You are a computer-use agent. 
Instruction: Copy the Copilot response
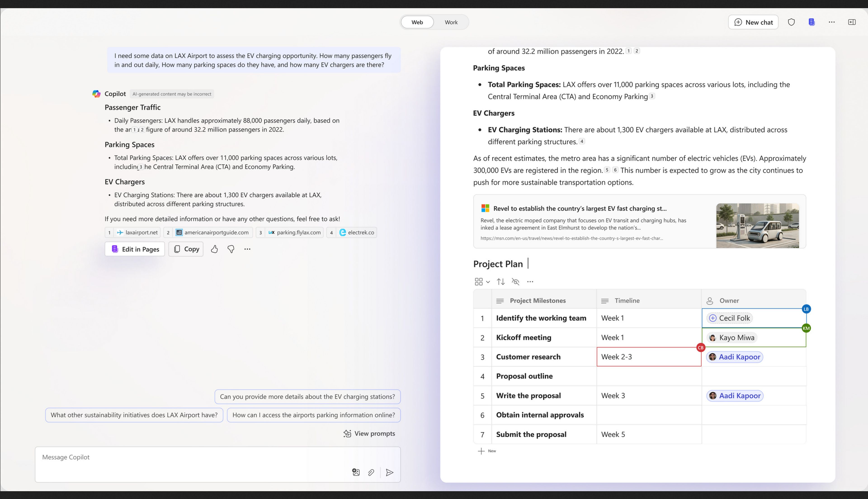pos(186,249)
